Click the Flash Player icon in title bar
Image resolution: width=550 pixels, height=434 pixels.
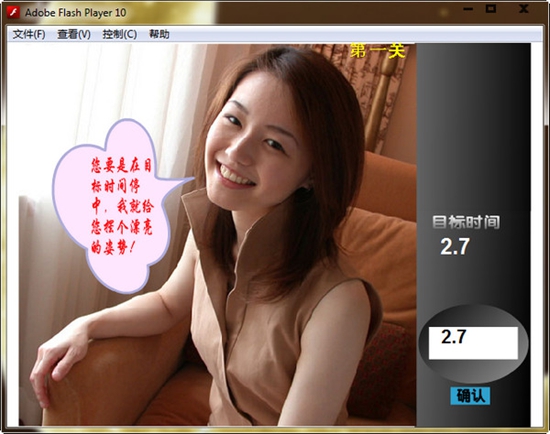[x=14, y=13]
